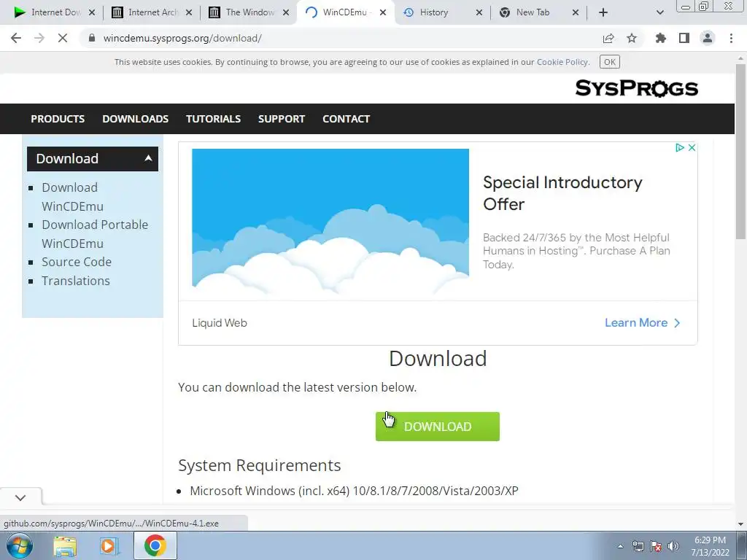
Task: Close the Internet Download tab
Action: [x=92, y=12]
